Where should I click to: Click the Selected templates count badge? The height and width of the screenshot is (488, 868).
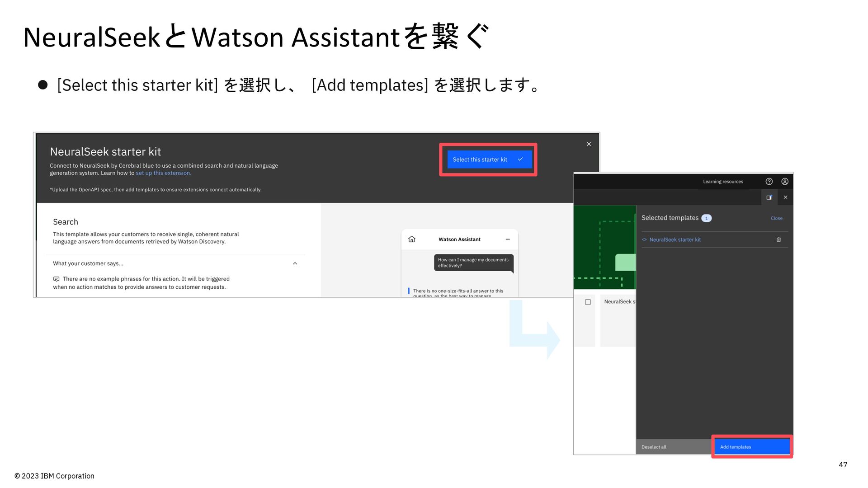(706, 218)
